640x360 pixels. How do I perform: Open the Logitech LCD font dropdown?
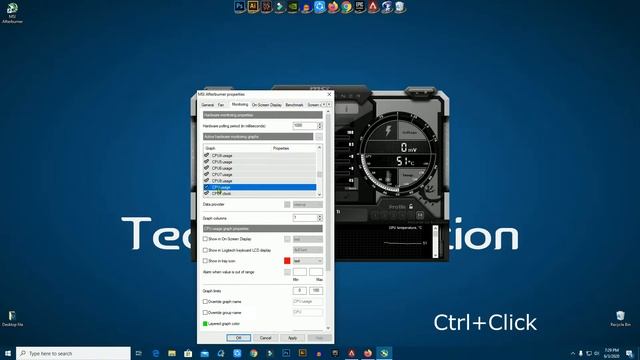click(x=308, y=250)
